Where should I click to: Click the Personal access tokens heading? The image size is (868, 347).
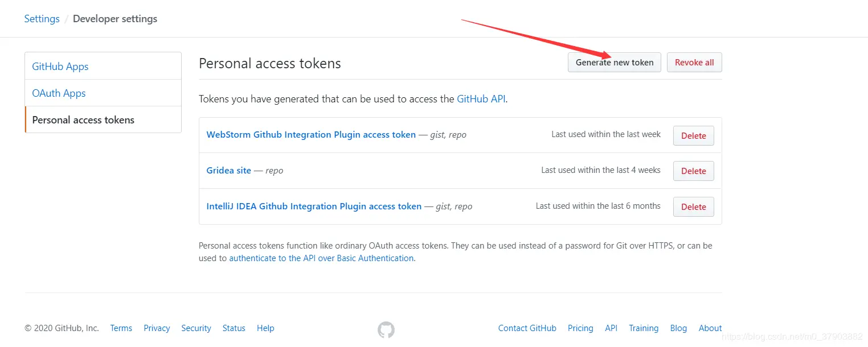270,63
